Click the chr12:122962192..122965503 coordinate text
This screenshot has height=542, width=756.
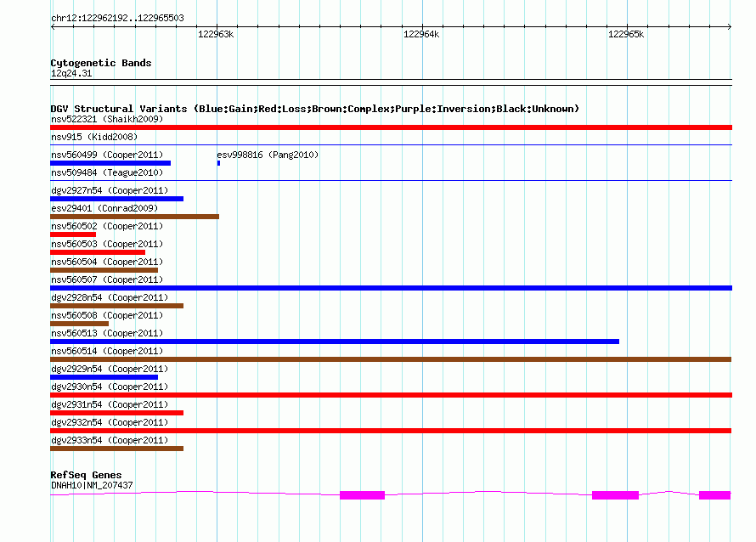click(x=117, y=18)
